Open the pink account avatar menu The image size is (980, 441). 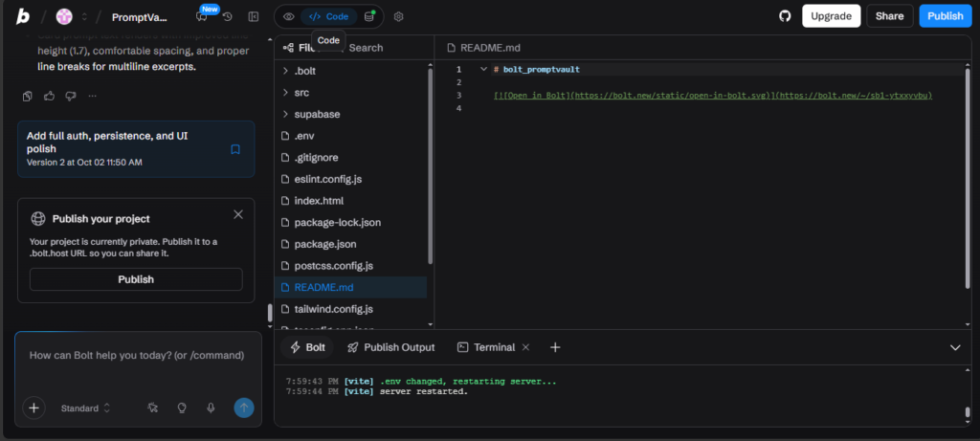(64, 17)
